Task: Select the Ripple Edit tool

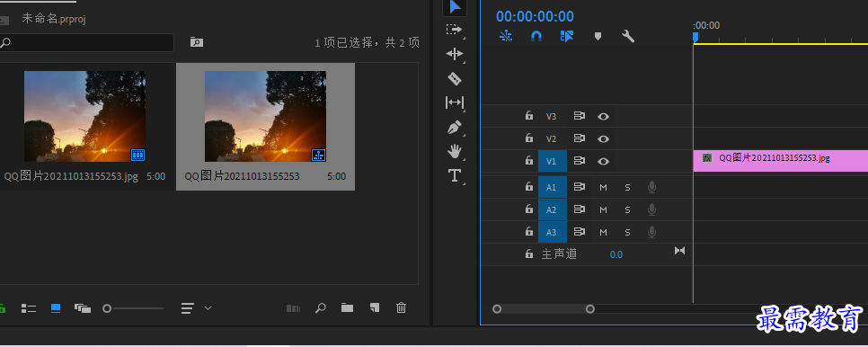Action: coord(455,54)
